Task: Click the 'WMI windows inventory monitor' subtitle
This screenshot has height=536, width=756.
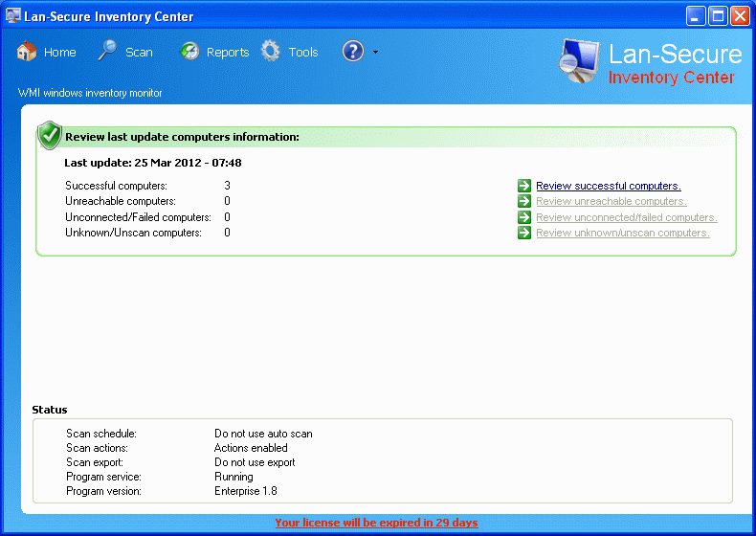Action: pyautogui.click(x=90, y=93)
